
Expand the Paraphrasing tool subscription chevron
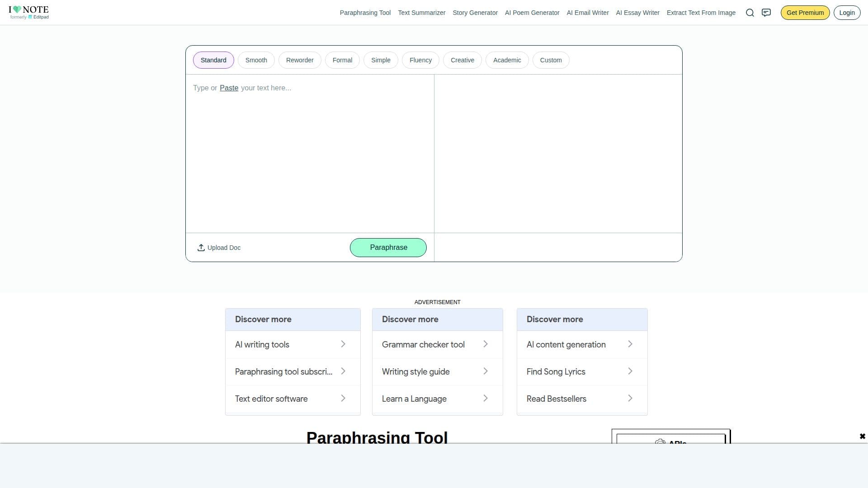pyautogui.click(x=343, y=371)
